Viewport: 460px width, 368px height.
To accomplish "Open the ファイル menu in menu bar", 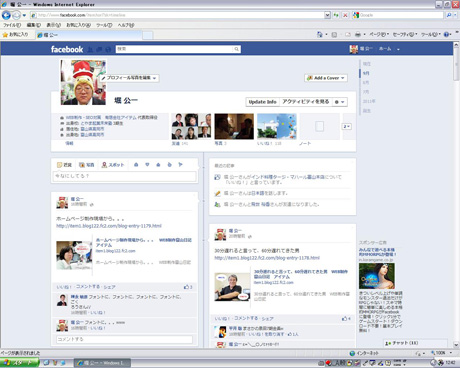I will 12,25.
